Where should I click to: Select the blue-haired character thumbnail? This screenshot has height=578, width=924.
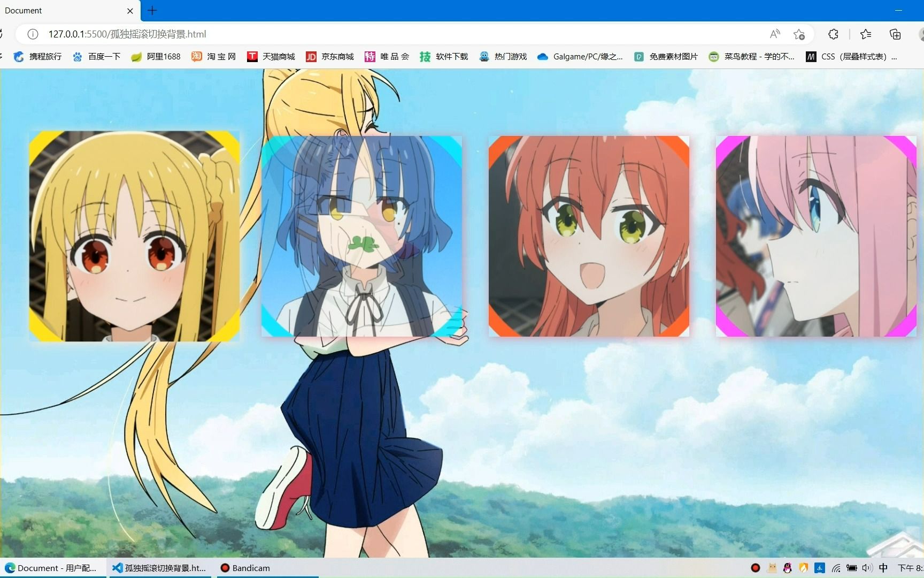[361, 236]
